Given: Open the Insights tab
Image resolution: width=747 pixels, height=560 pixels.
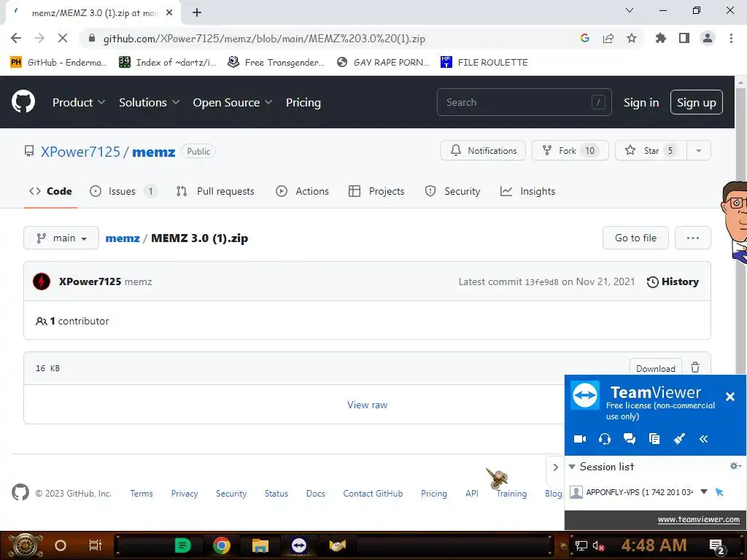Looking at the screenshot, I should click(528, 191).
